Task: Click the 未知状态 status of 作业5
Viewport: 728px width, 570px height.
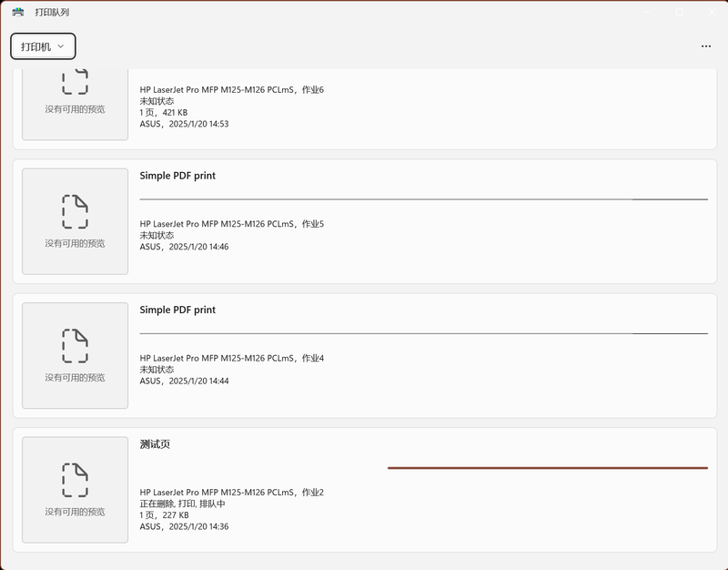Action: tap(157, 235)
